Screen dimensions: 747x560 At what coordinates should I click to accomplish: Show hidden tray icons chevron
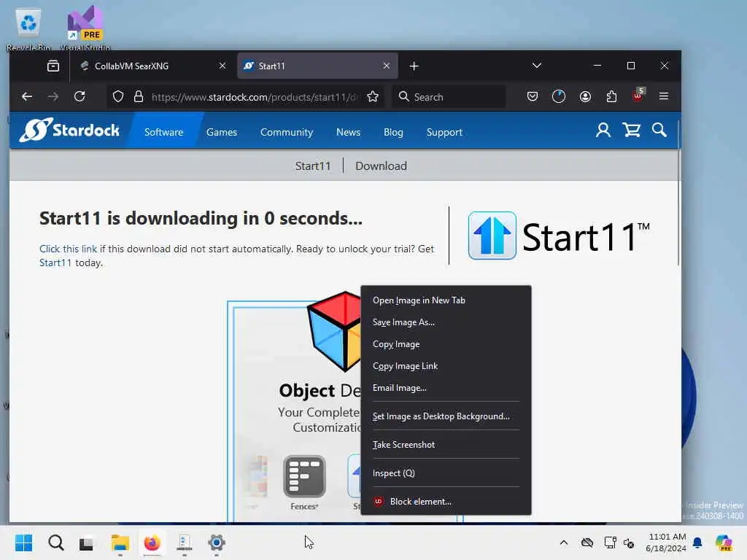(564, 542)
